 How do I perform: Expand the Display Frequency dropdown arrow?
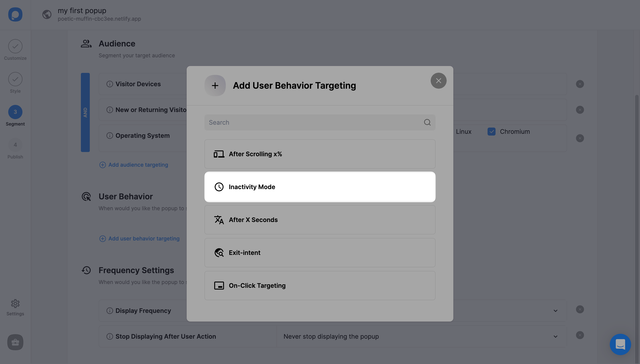[x=555, y=311]
